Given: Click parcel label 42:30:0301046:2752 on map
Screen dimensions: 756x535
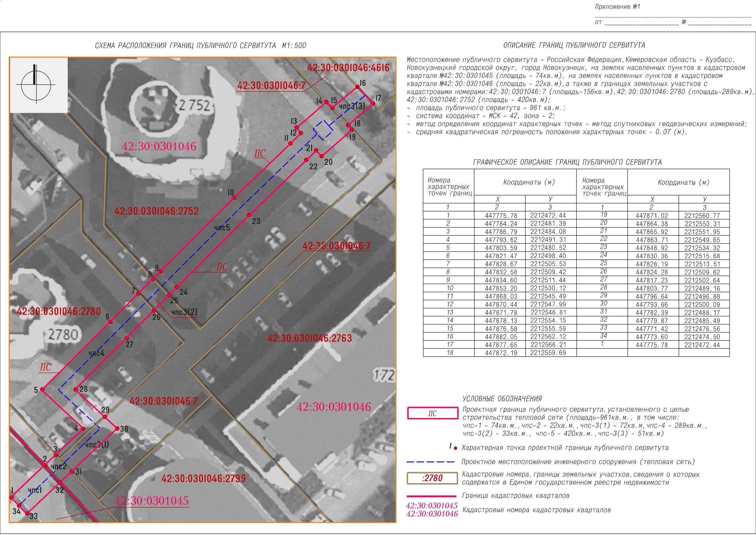Looking at the screenshot, I should click(157, 211).
